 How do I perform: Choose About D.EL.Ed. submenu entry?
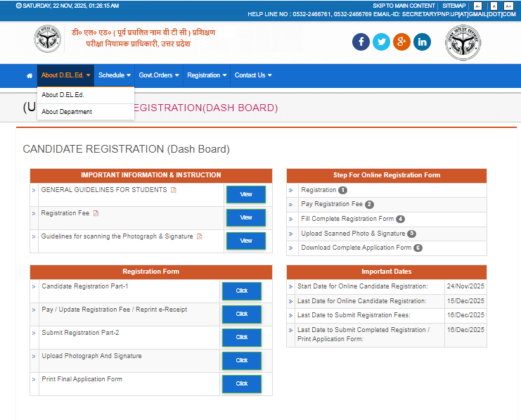pos(63,95)
